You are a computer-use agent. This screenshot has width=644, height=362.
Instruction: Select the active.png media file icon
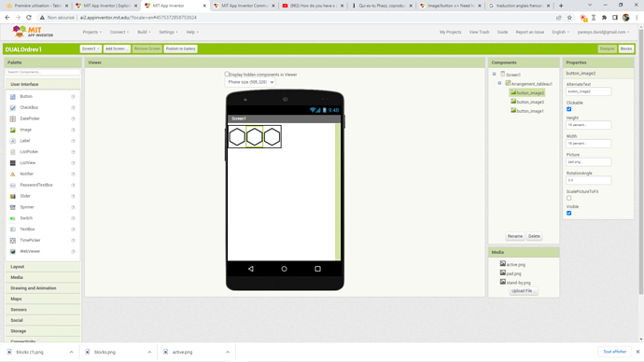(503, 263)
